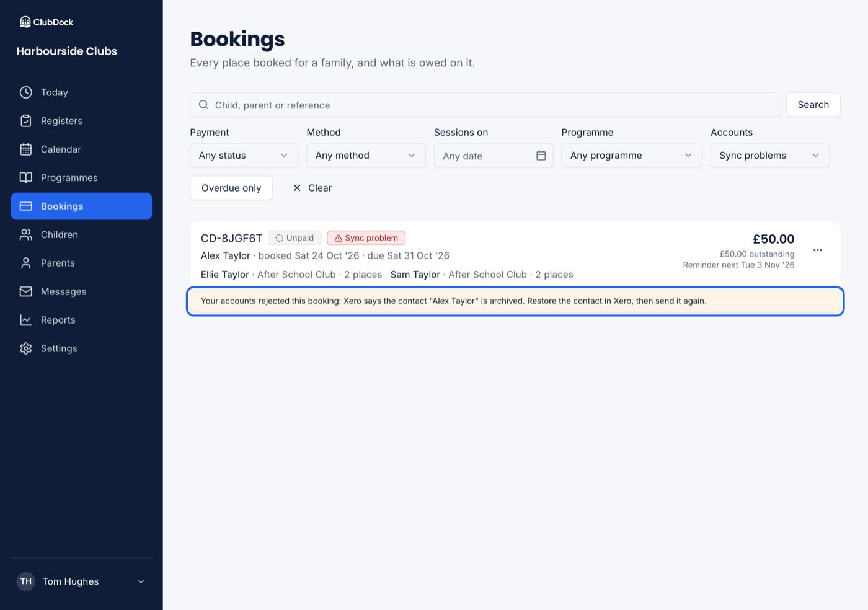
Task: Click the magnifier icon in search field
Action: 203,105
